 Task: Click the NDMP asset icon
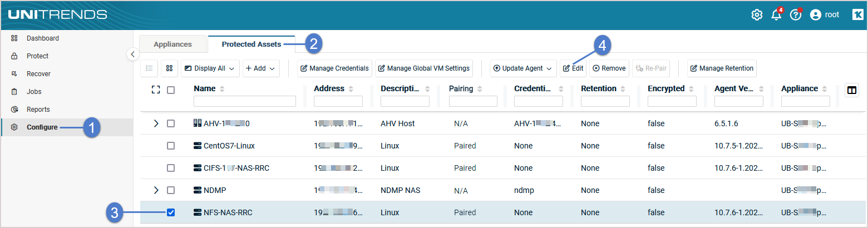click(197, 190)
